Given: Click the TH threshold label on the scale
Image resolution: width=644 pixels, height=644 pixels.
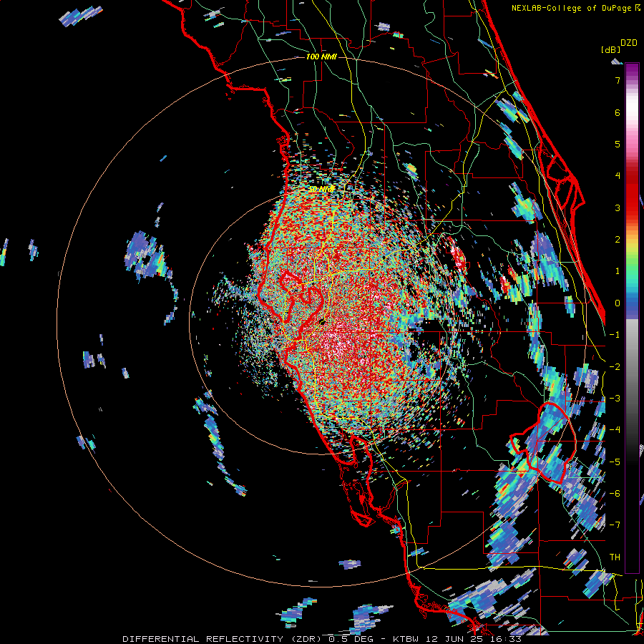Looking at the screenshot, I should tap(615, 557).
